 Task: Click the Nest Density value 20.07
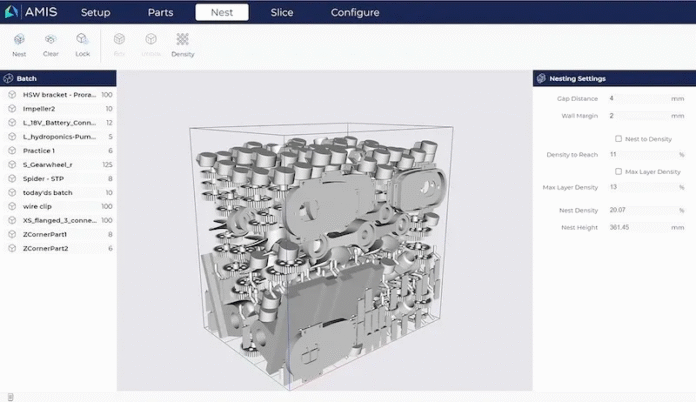pos(618,210)
